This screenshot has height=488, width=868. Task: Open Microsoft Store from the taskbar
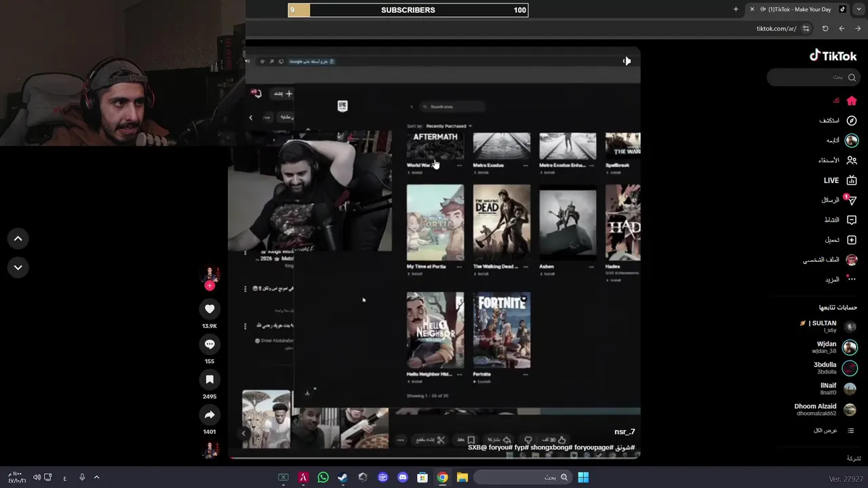[x=422, y=477]
